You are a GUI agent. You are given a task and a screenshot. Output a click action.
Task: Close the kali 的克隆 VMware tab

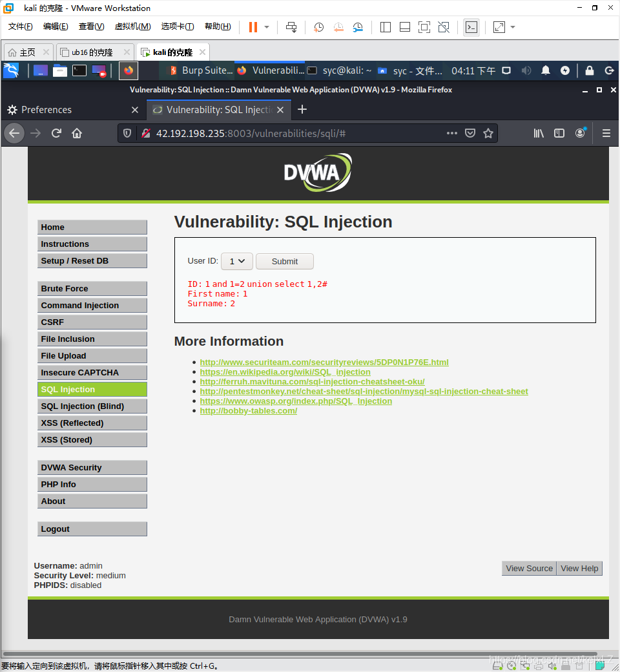[x=203, y=52]
